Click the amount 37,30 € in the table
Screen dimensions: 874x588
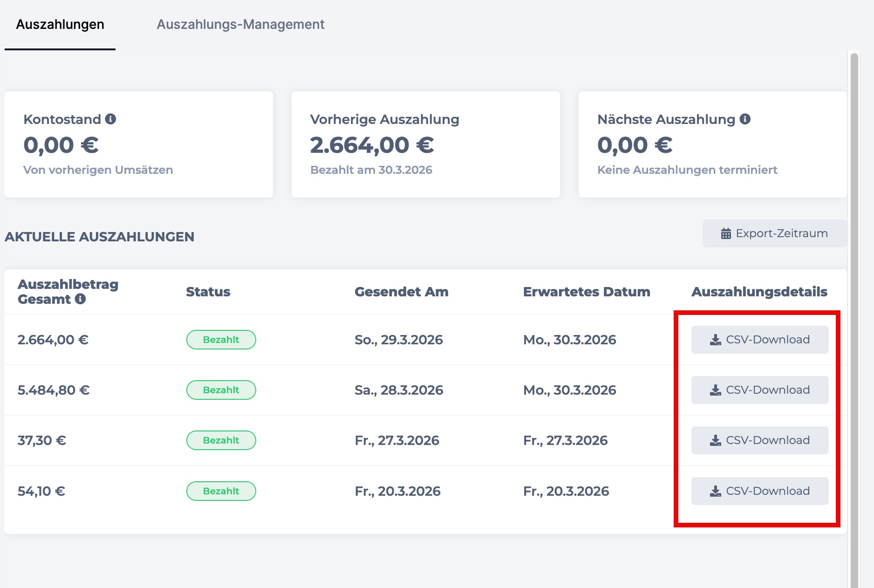coord(42,440)
